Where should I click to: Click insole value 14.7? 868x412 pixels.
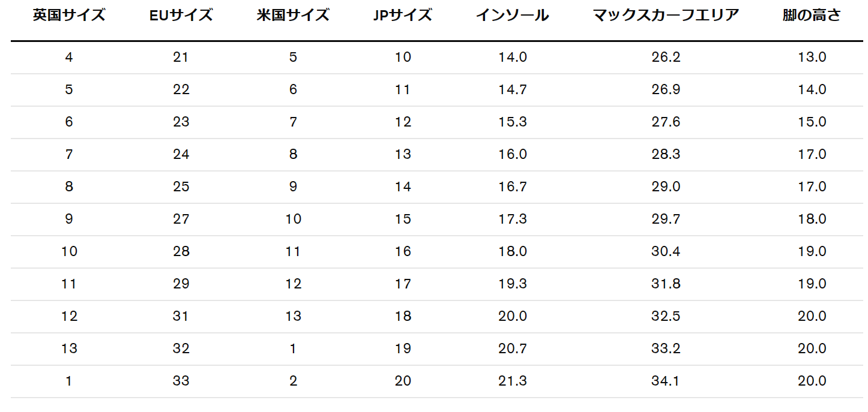click(x=512, y=90)
